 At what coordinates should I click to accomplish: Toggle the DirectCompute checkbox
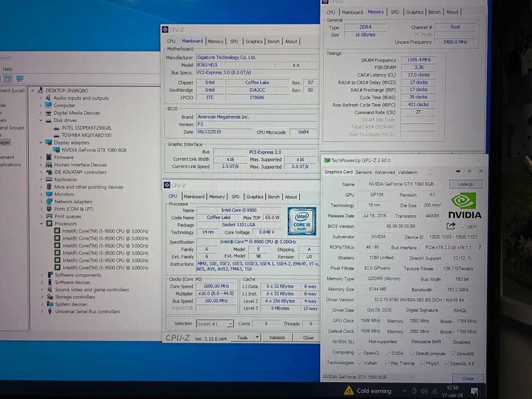pos(412,353)
